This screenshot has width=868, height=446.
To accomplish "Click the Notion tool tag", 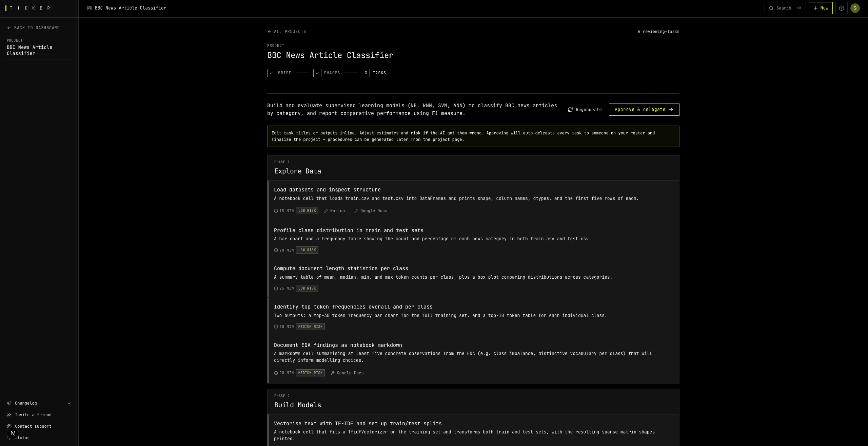I will (x=334, y=211).
